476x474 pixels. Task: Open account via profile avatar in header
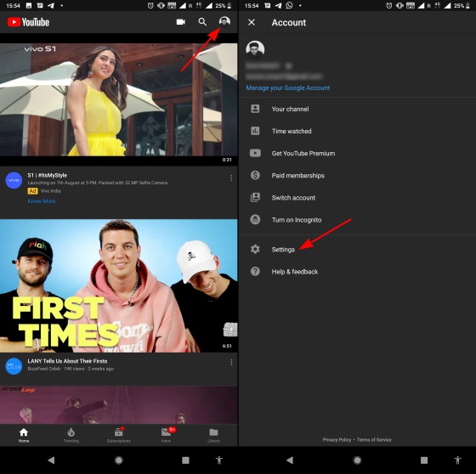click(224, 21)
